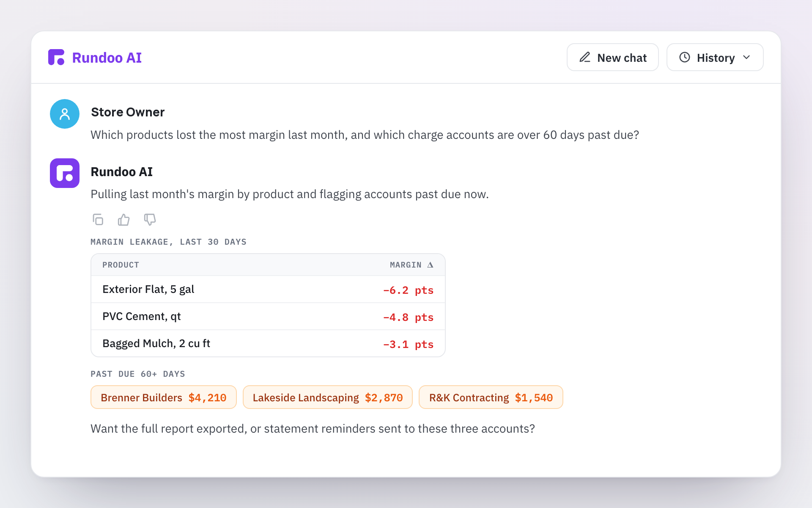Screen dimensions: 812x508
Task: Click the -3.1 pts margin value
Action: click(x=408, y=345)
